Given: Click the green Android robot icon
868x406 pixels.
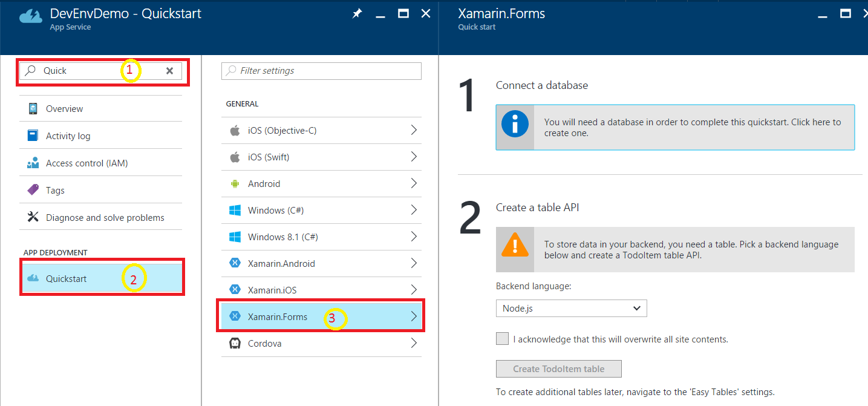Looking at the screenshot, I should (235, 183).
